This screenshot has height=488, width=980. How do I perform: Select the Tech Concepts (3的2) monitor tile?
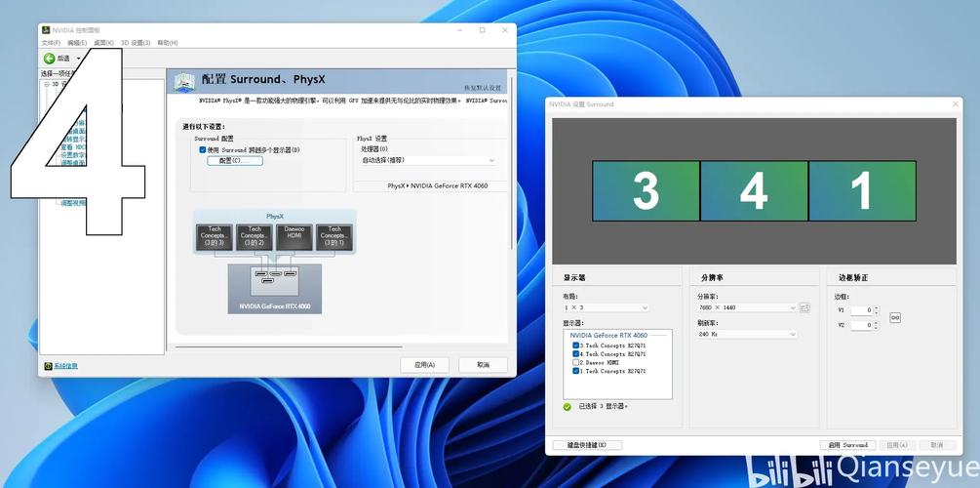click(255, 238)
